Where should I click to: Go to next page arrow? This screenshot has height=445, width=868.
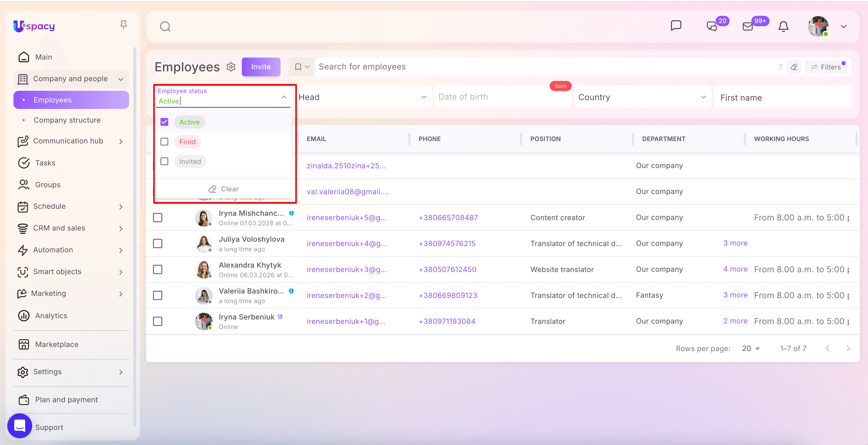[x=848, y=348]
